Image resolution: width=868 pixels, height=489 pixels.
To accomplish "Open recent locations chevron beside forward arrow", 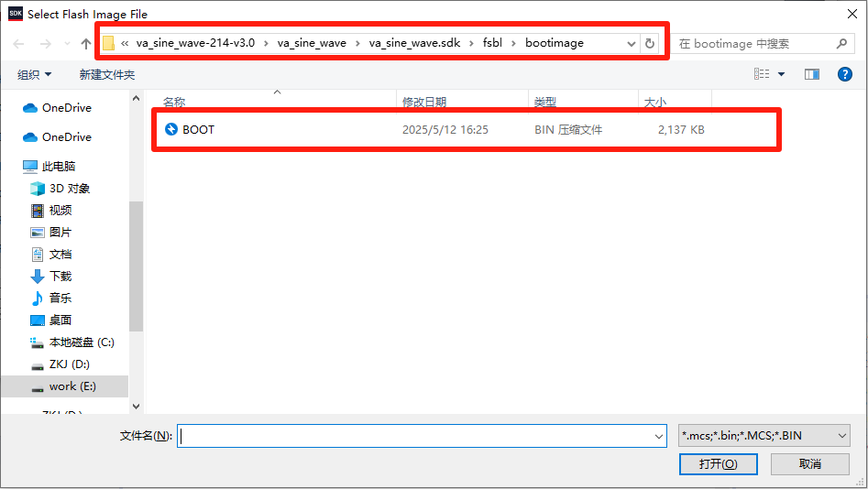I will (x=67, y=44).
